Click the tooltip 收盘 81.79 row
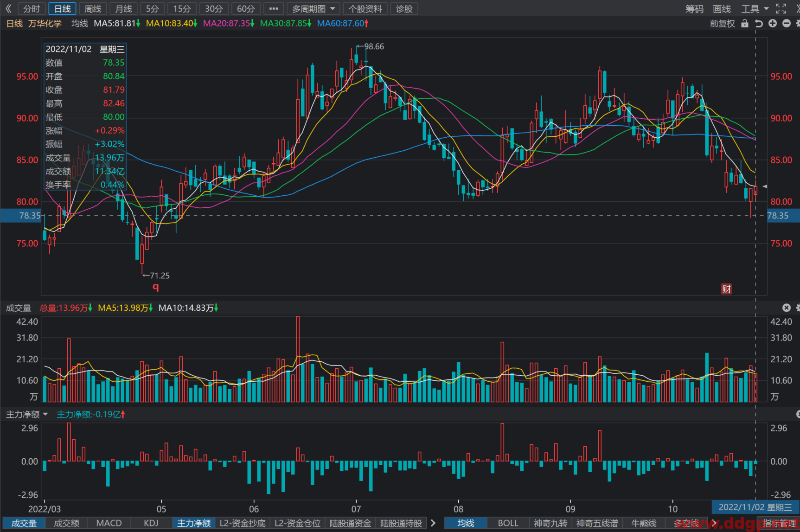 tap(85, 90)
